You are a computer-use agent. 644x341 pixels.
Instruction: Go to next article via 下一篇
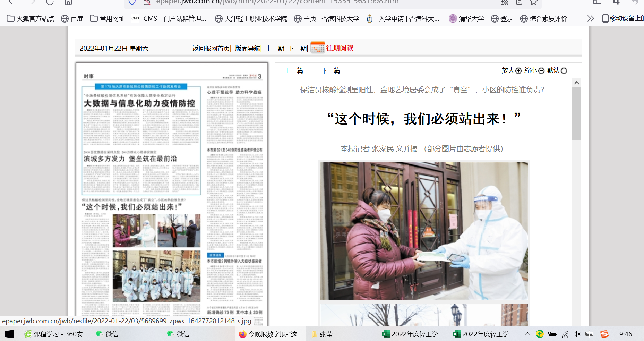(x=330, y=70)
